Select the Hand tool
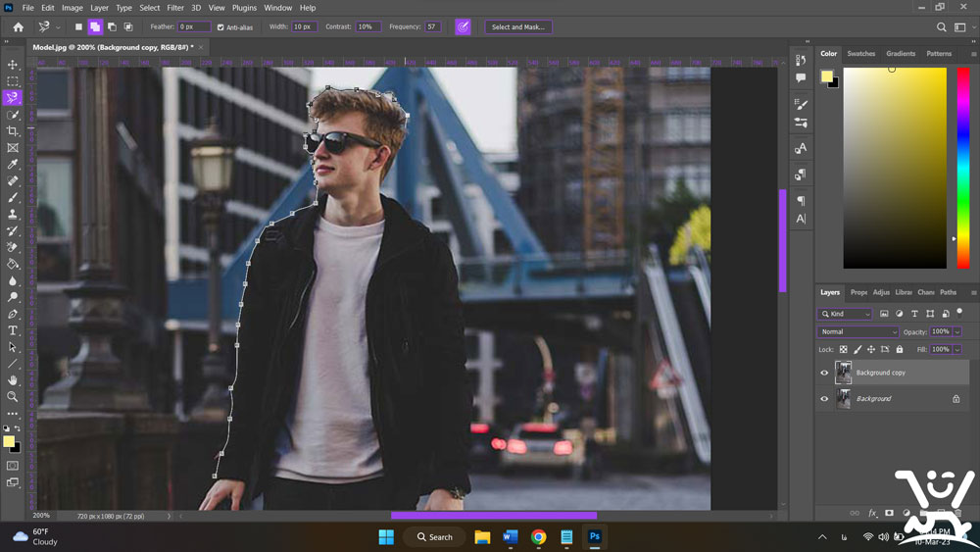 (x=13, y=380)
